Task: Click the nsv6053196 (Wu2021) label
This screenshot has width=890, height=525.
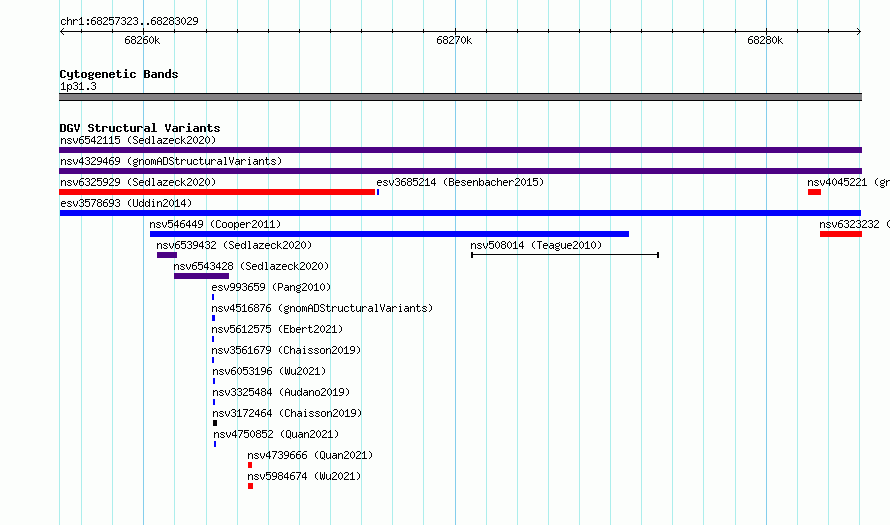Action: [x=269, y=371]
